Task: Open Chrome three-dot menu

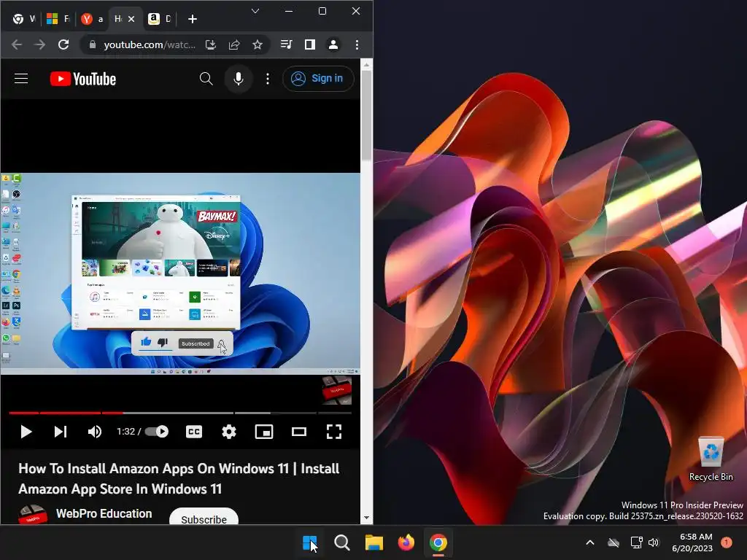Action: click(x=357, y=44)
